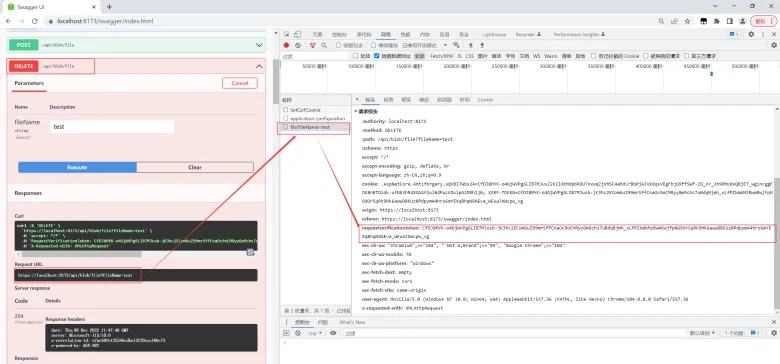Collapse the request headers disclosure triangle
780x364 pixels.
coord(356,111)
